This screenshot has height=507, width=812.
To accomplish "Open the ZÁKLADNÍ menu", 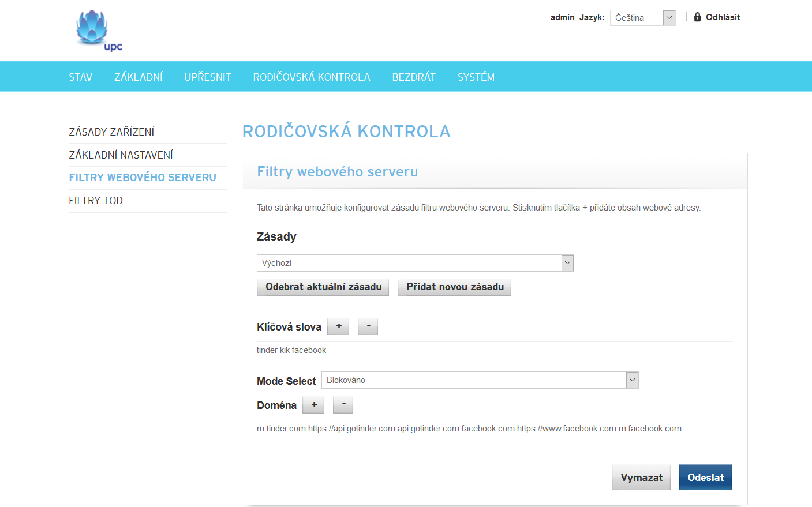I will [x=139, y=77].
